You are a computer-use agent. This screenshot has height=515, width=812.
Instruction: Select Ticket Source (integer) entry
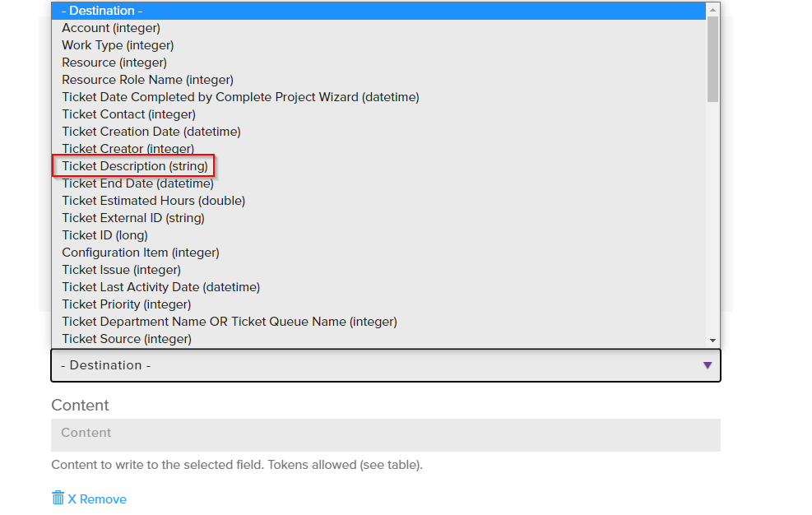pyautogui.click(x=127, y=339)
